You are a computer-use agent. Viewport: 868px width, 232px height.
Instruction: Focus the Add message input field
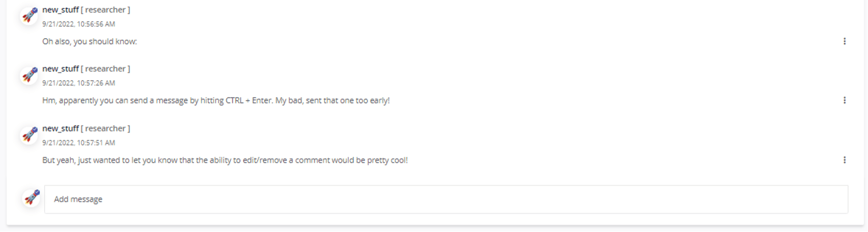(446, 199)
